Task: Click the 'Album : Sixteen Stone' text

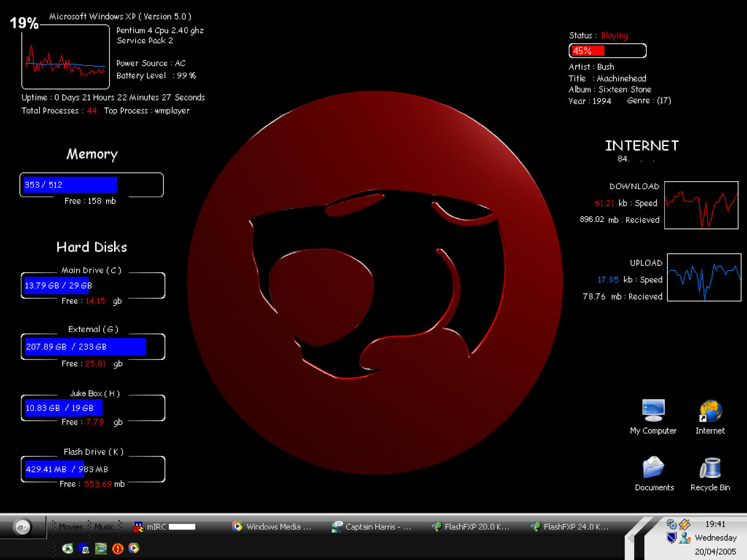Action: pos(610,90)
